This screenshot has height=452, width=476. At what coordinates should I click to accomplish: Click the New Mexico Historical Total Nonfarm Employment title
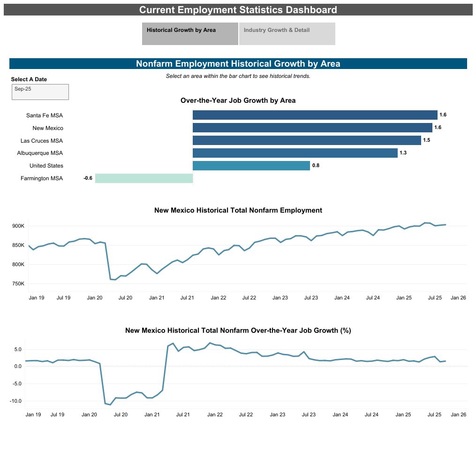tap(238, 210)
